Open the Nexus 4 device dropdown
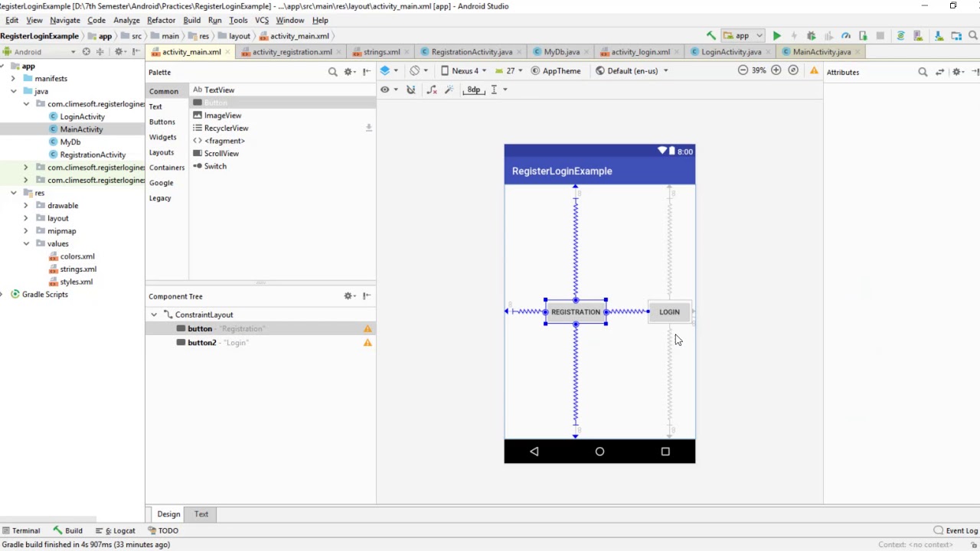Viewport: 980px width, 551px height. [462, 70]
